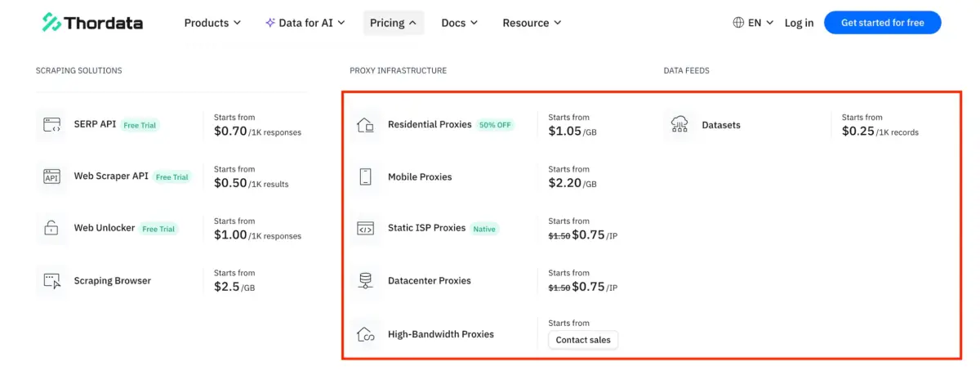Click the Thordata logo icon
Viewport: 980px width, 384px height.
52,23
